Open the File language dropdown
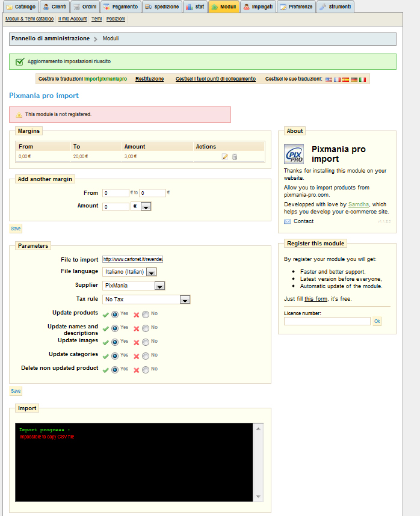This screenshot has width=420, height=516. [129, 272]
